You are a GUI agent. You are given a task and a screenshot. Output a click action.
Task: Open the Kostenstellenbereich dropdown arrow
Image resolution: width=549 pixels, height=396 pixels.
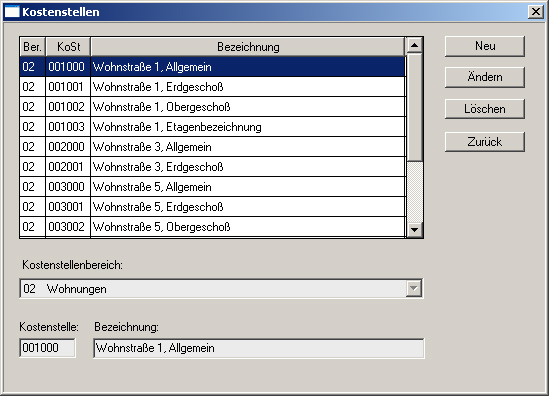414,289
